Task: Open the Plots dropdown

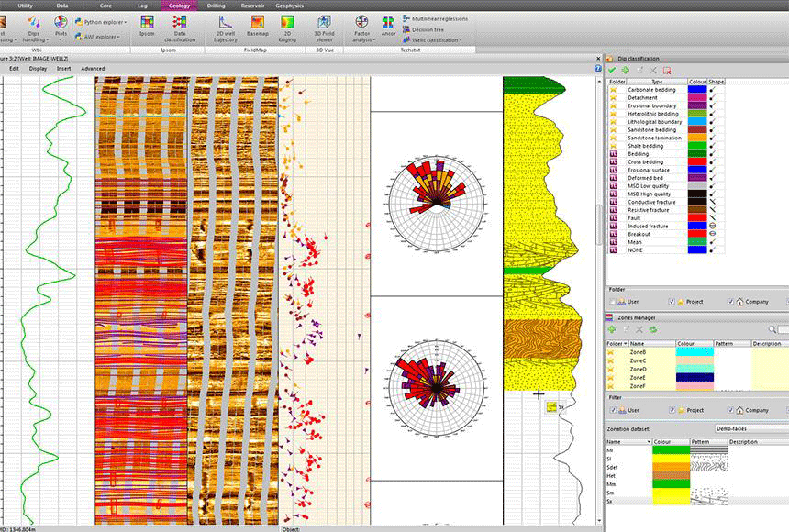Action: point(61,28)
